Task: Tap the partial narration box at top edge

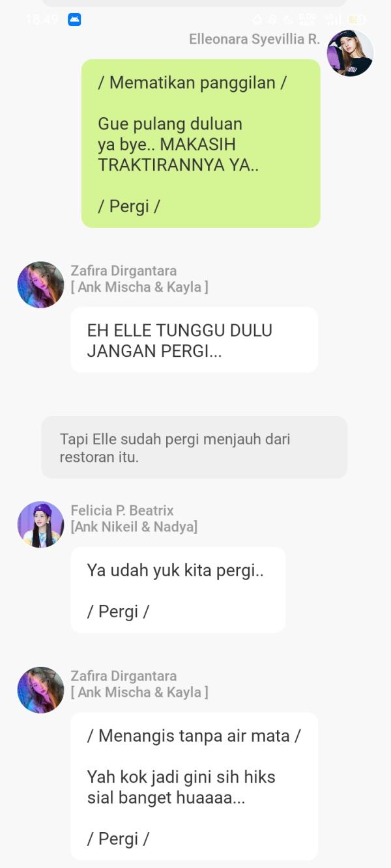Action: pyautogui.click(x=194, y=3)
